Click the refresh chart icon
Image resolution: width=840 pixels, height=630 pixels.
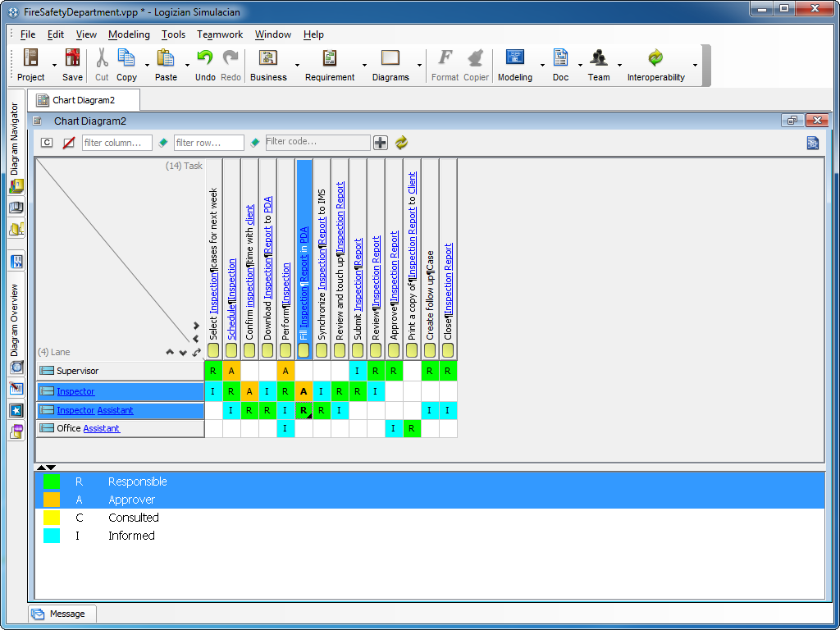(x=401, y=143)
